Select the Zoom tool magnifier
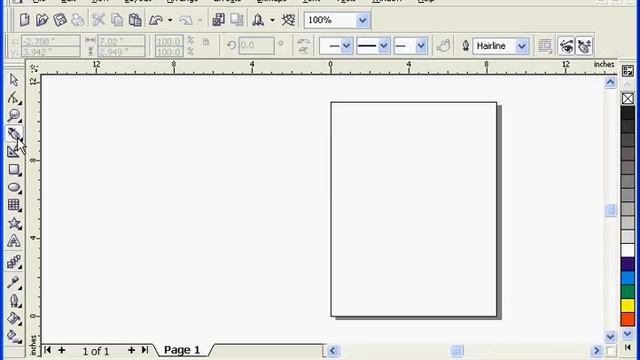This screenshot has height=360, width=640. click(14, 116)
